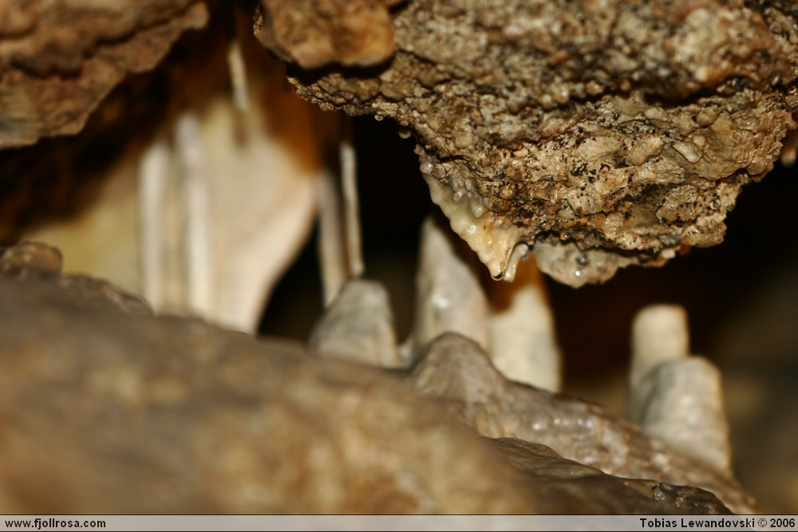This screenshot has height=532, width=798.
Task: Click the Tobias Lewandovski © 2006 credit
Action: 717,523
